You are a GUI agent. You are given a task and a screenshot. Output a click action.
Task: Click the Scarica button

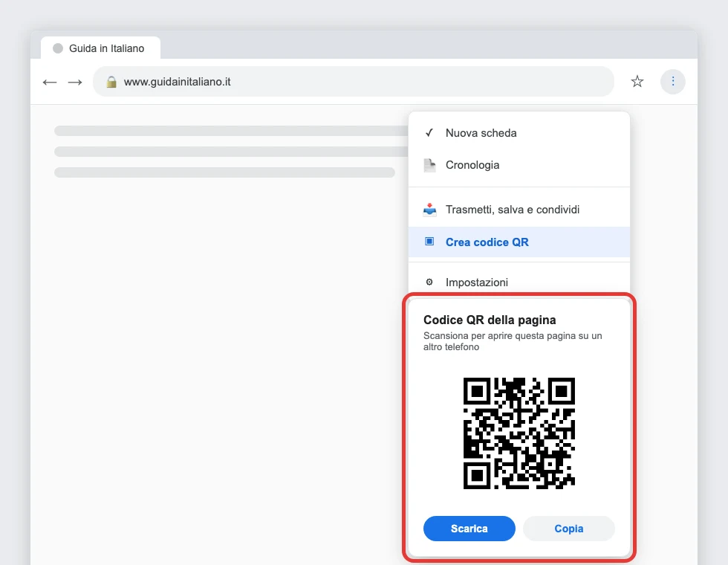[469, 529]
